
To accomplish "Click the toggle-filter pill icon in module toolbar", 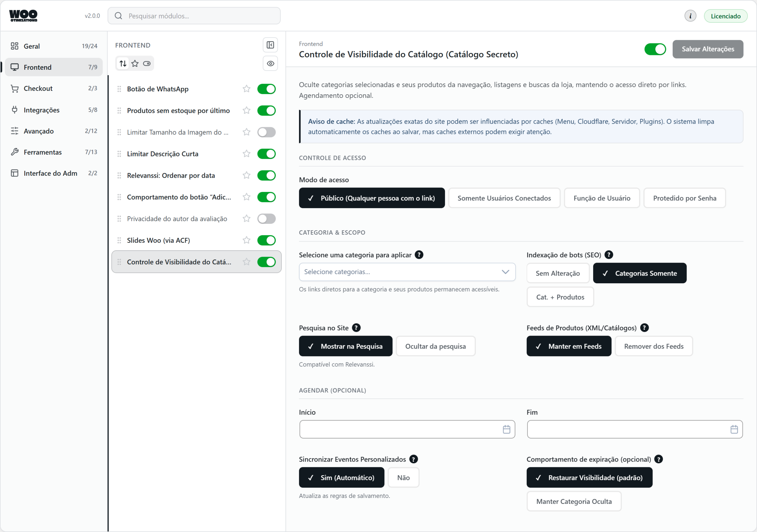I will (147, 63).
